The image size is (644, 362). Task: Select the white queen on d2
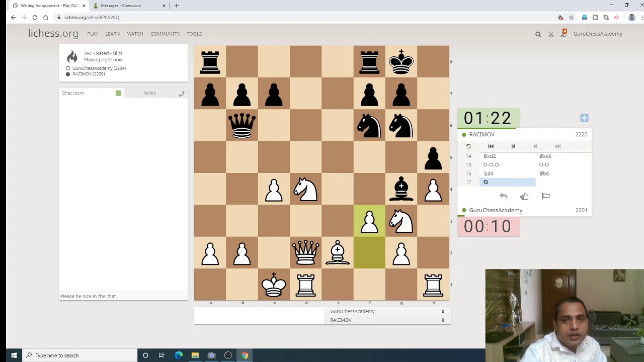[306, 252]
